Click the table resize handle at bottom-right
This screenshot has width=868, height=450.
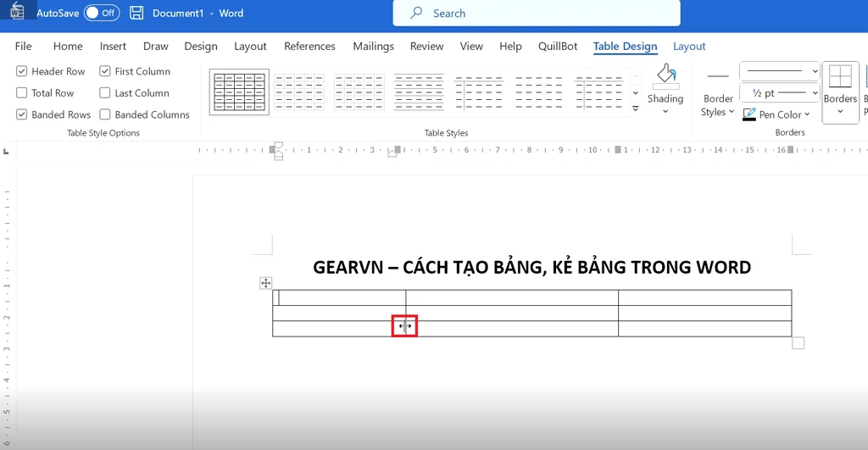[x=798, y=343]
